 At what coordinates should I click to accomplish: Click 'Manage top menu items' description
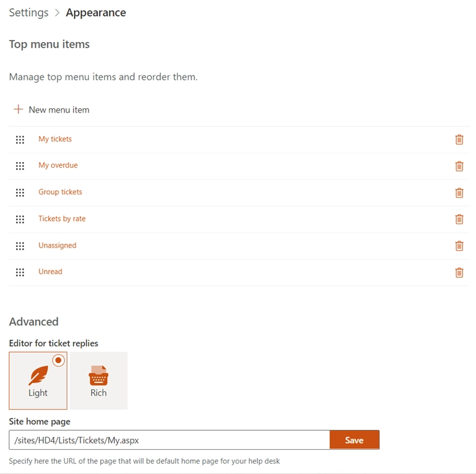[x=103, y=77]
